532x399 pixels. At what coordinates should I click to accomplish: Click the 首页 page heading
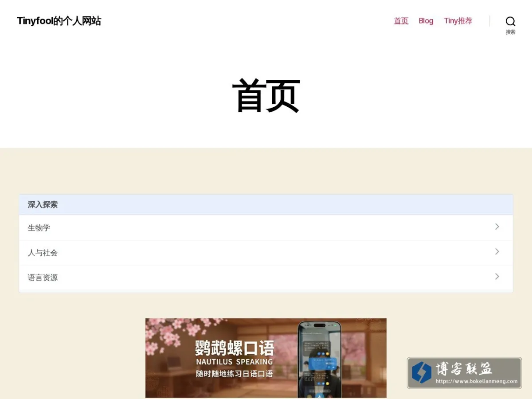tap(266, 96)
